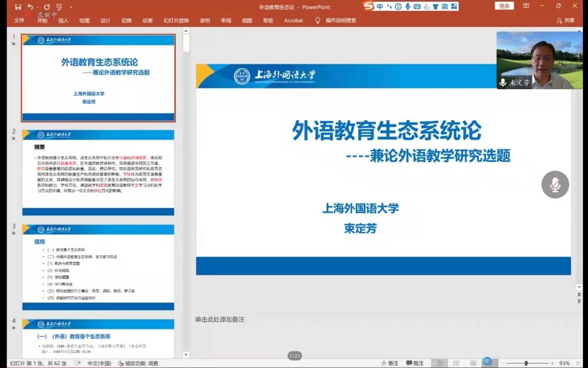Open ribbon display options button

[x=526, y=6]
